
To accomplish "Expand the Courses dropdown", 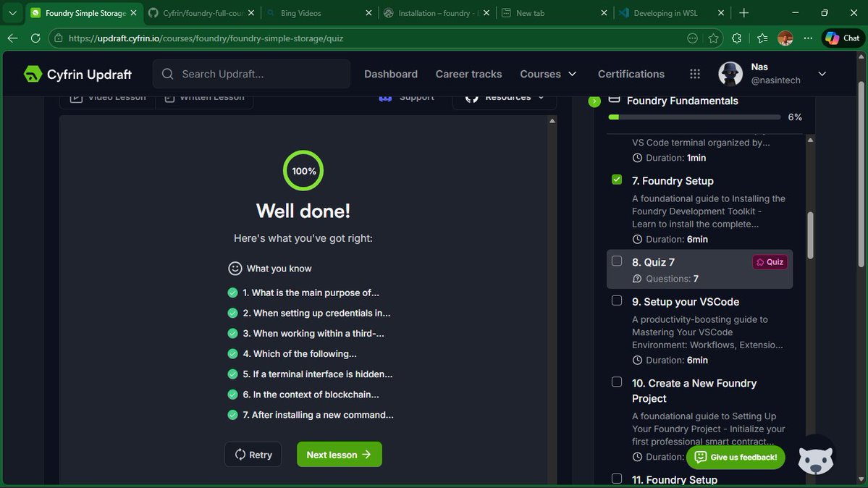I will (548, 74).
